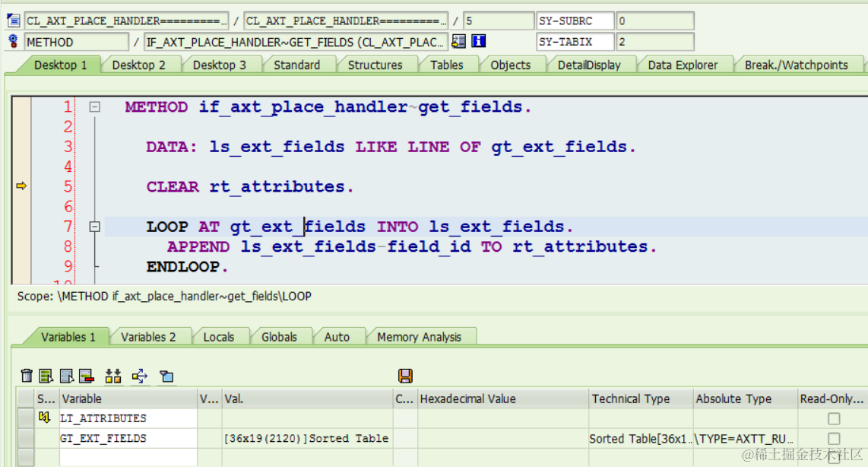Click code line 5 'CLEAR rt_attributes.'

coord(249,186)
